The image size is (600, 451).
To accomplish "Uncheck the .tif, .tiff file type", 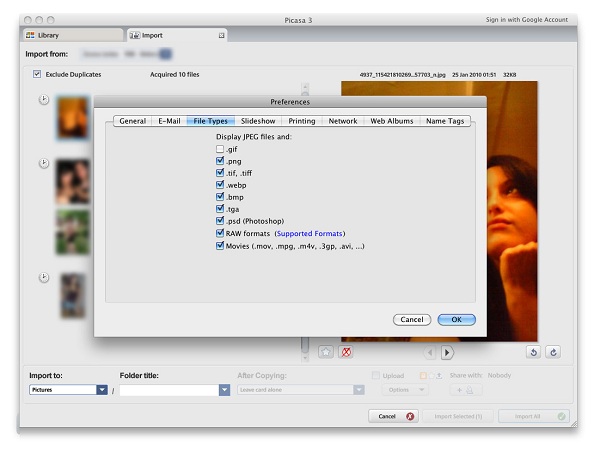I will [x=220, y=173].
